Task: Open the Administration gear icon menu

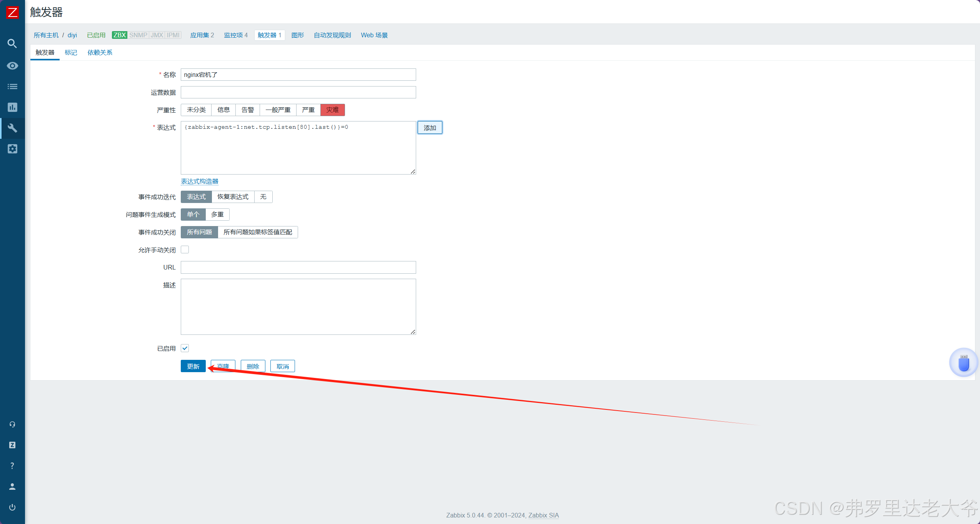Action: pyautogui.click(x=12, y=149)
